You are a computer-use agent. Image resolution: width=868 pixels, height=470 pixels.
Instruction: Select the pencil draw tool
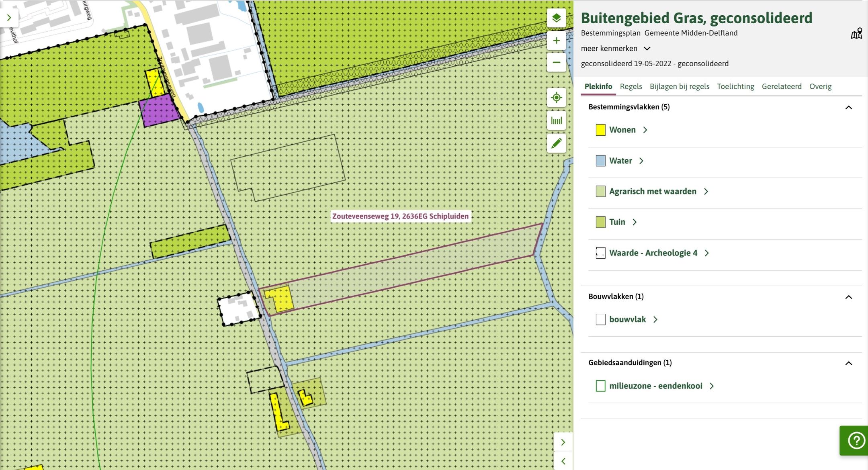coord(556,143)
